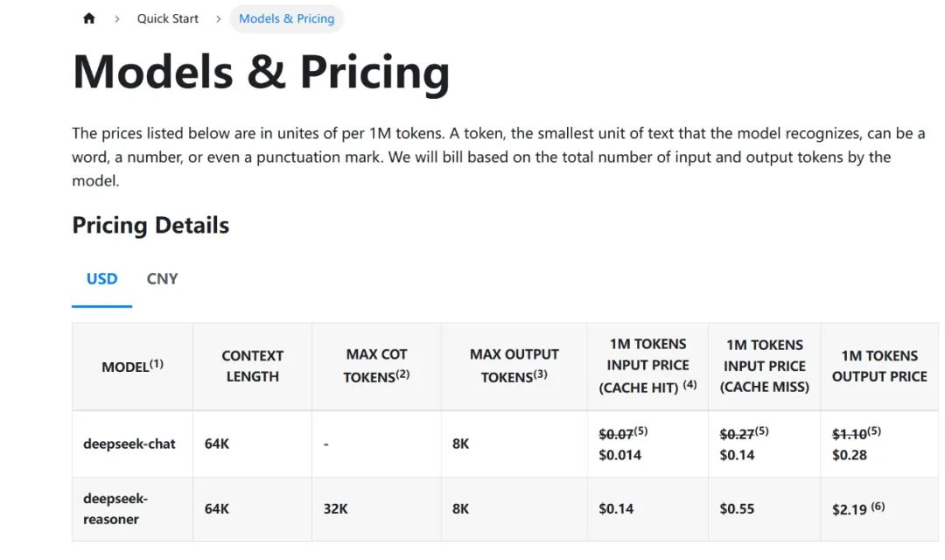Click footnote (5) beside struck $1.10
Image resolution: width=945 pixels, height=560 pixels.
click(x=874, y=430)
